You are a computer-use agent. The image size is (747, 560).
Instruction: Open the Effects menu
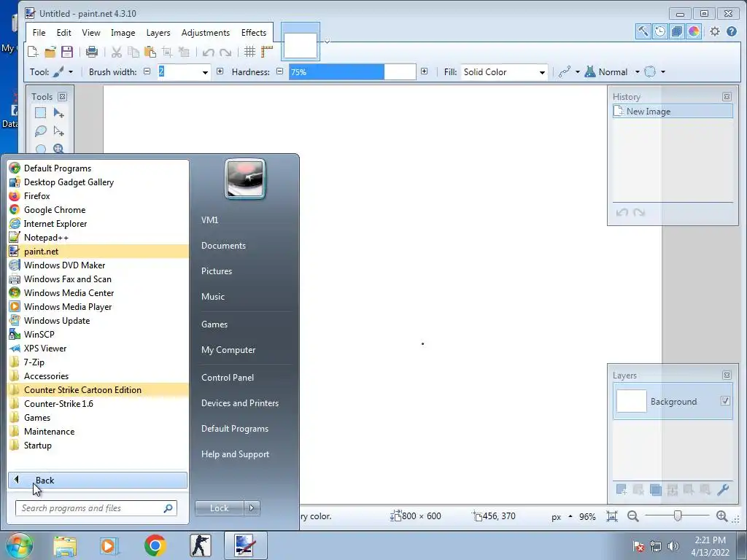(253, 32)
